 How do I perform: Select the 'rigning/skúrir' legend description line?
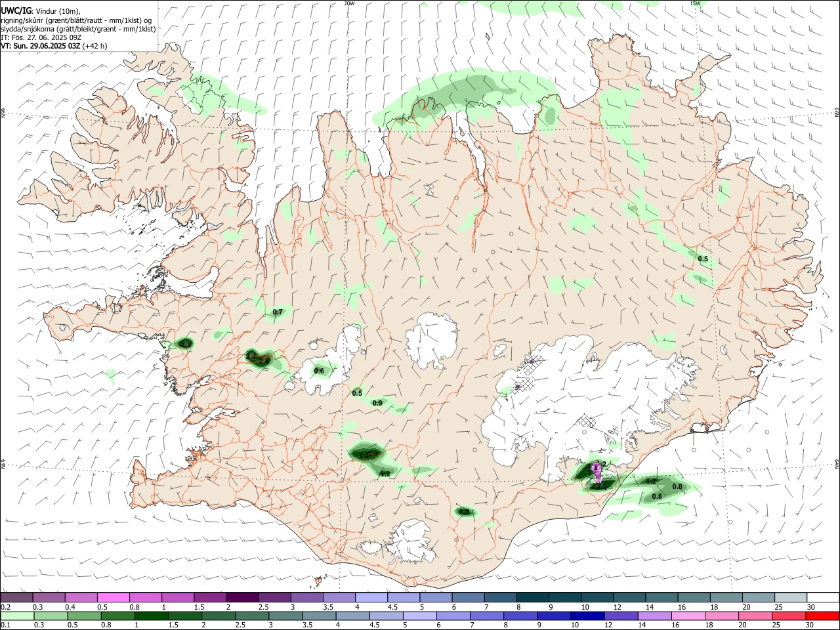pyautogui.click(x=76, y=20)
